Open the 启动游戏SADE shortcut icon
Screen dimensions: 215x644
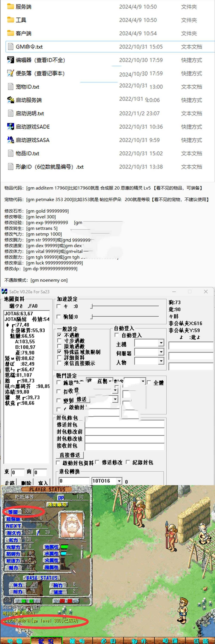point(10,127)
